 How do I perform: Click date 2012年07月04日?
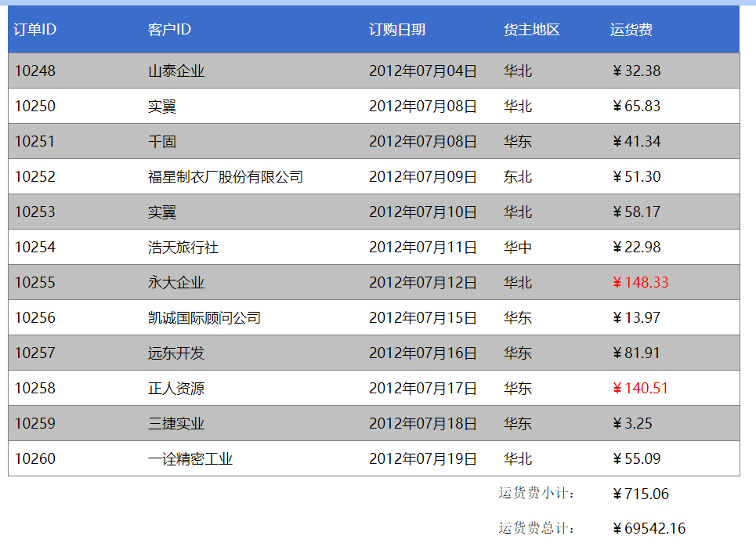[423, 71]
